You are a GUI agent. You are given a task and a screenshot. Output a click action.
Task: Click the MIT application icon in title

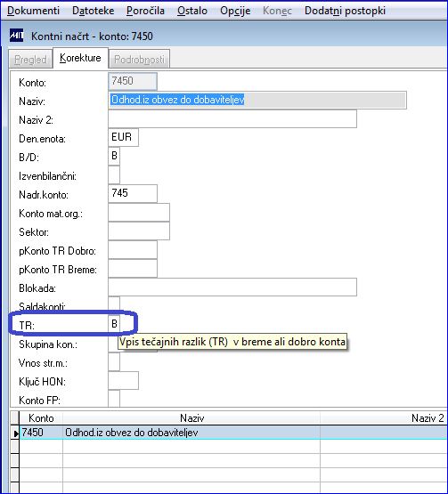[16, 36]
